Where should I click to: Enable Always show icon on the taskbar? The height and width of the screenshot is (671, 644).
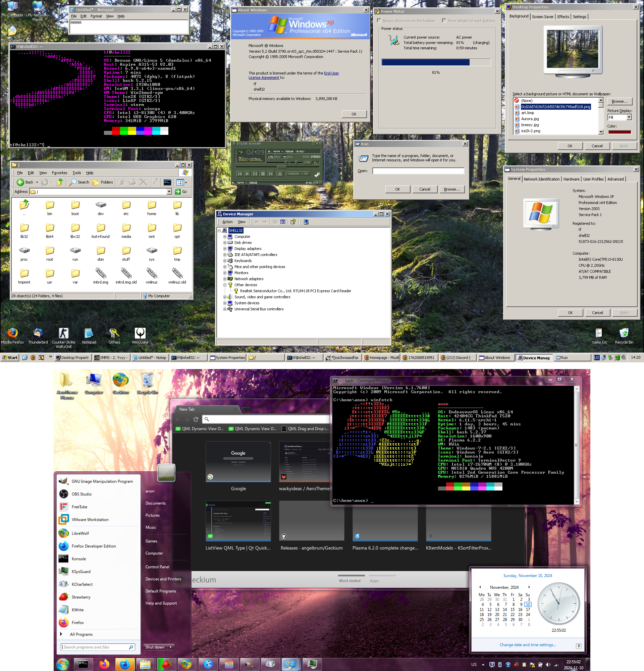point(379,21)
